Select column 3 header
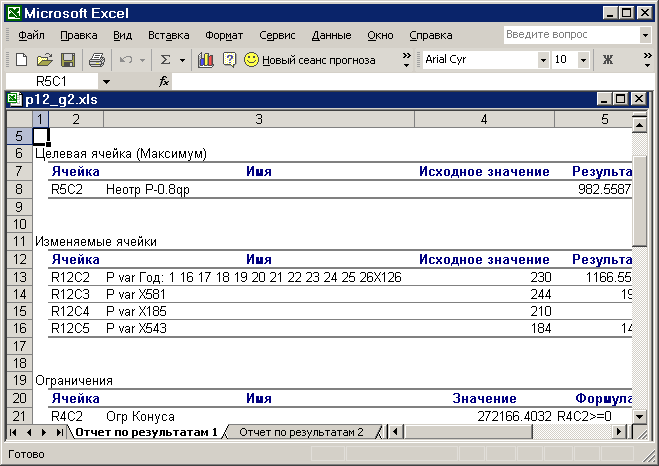Image resolution: width=659 pixels, height=466 pixels. 259,119
